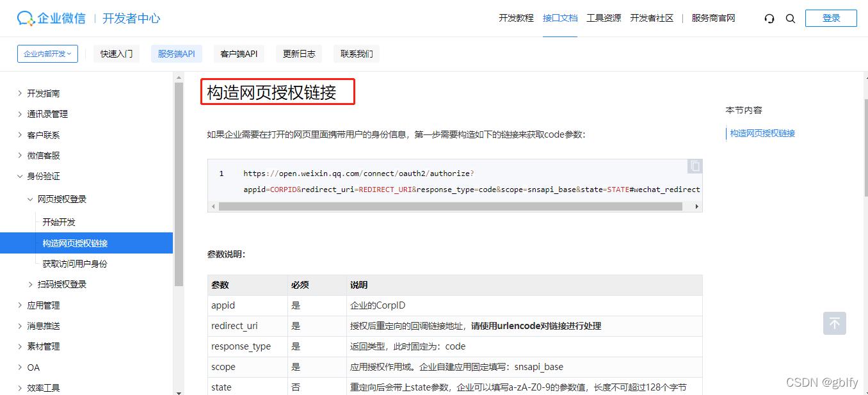Viewport: 868px width, 395px height.
Task: Click the 登录 button
Action: 831,18
